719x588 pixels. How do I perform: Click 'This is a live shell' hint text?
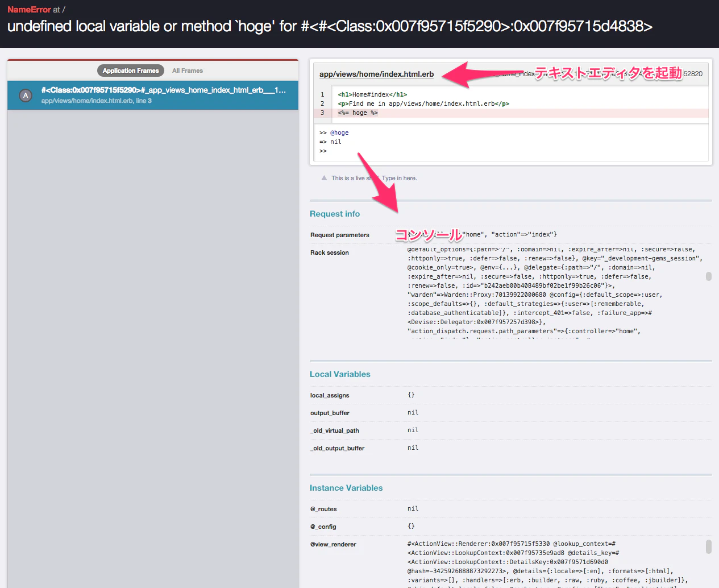[x=374, y=178]
